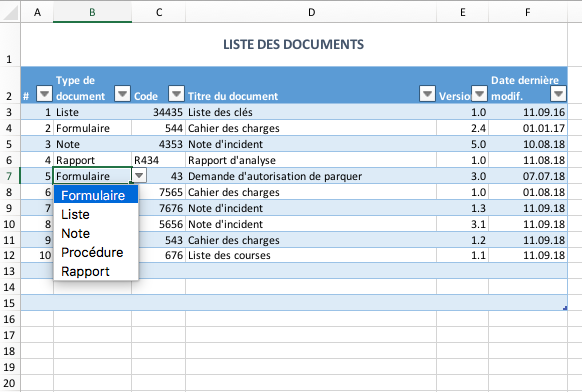
Task: Select column D header
Action: [x=311, y=12]
